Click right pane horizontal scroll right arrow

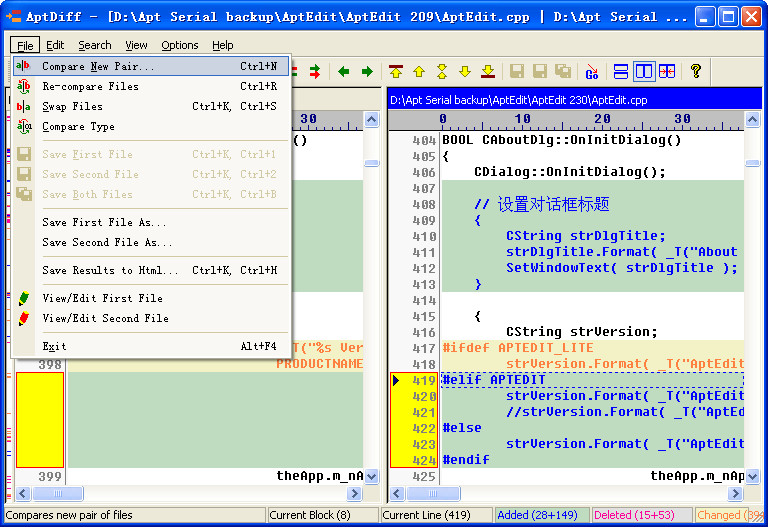[735, 494]
